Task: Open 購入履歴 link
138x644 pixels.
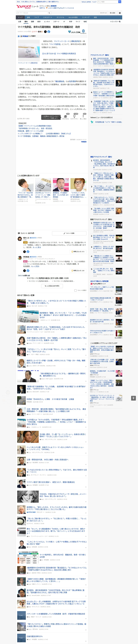Action: pos(112,13)
